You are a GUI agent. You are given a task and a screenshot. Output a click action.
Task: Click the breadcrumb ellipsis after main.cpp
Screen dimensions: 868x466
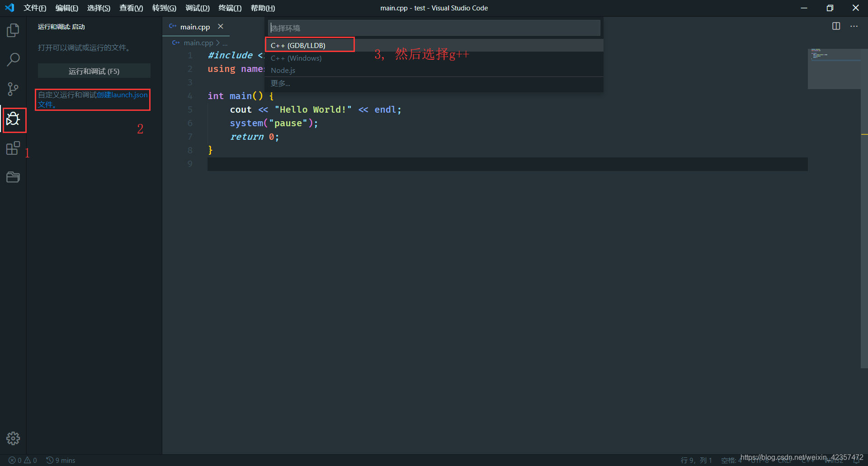click(x=225, y=43)
